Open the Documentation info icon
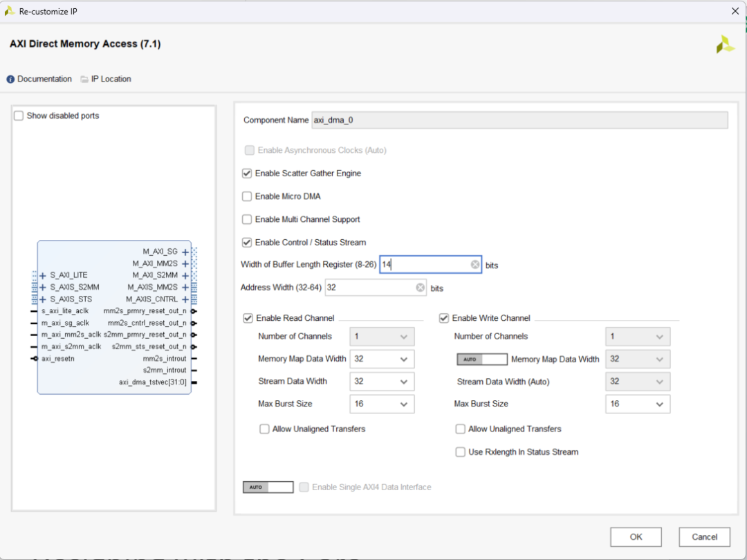 [10, 79]
